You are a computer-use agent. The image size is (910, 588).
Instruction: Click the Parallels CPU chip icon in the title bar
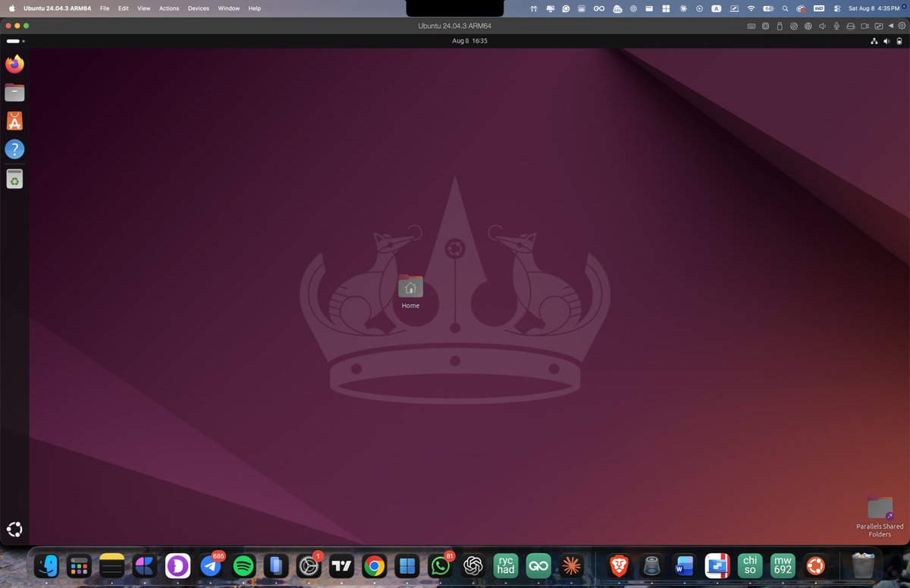click(765, 26)
